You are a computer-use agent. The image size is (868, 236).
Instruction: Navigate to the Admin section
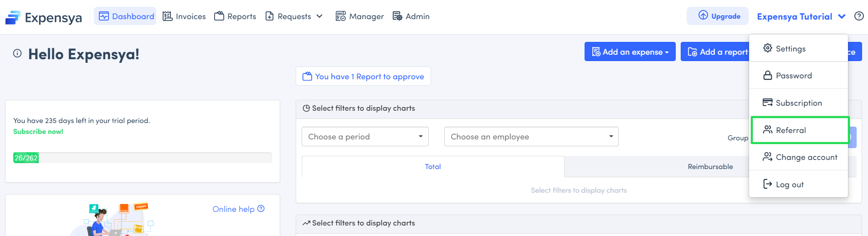tap(411, 16)
